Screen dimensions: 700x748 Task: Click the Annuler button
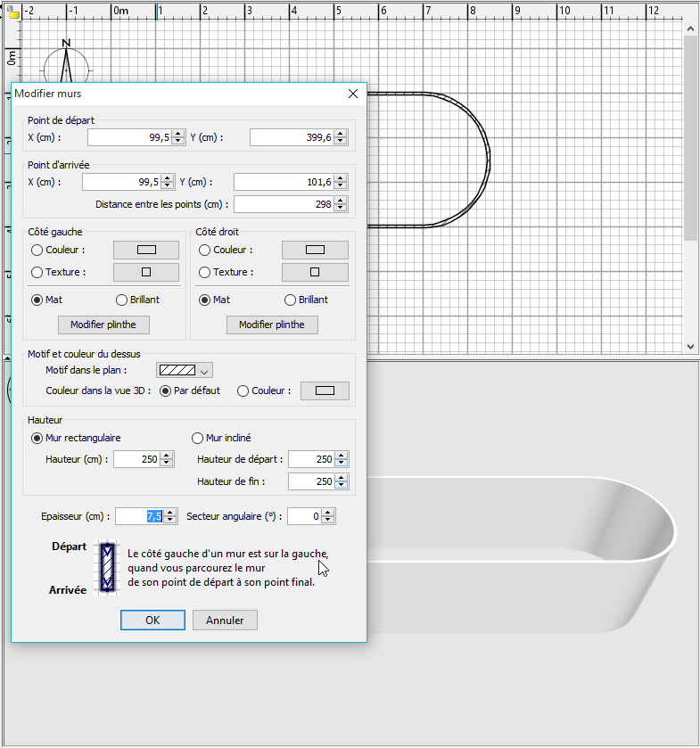click(x=225, y=621)
